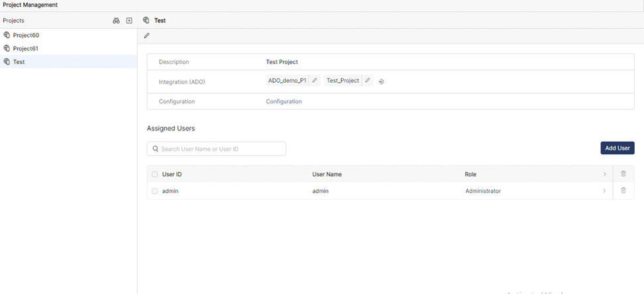This screenshot has height=294, width=644.
Task: Click the pencil edit icon below Test title
Action: click(147, 36)
